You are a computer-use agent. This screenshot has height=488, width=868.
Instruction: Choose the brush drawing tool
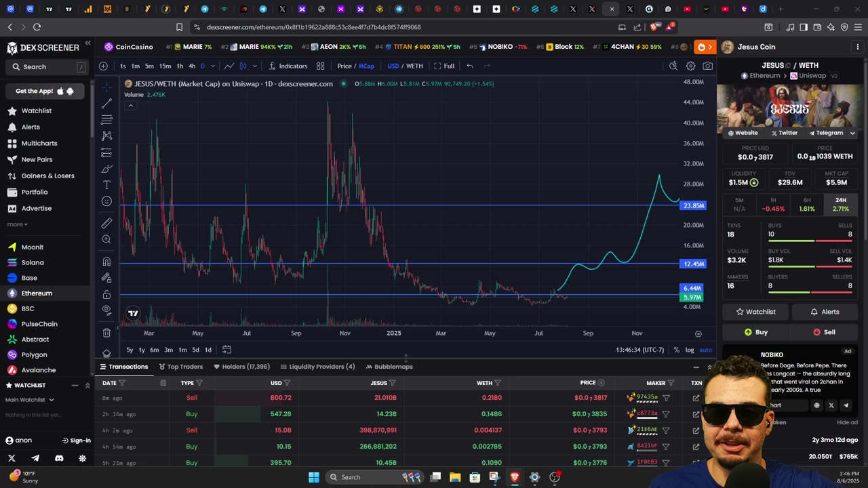point(106,169)
